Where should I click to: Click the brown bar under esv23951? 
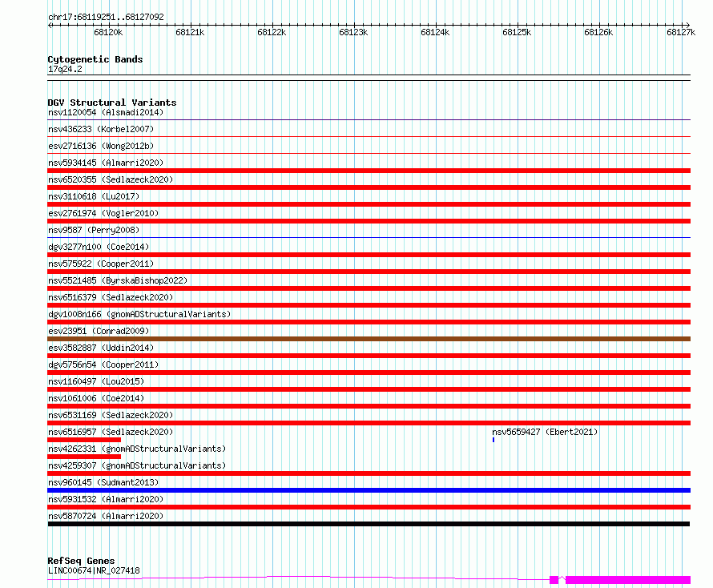click(x=369, y=339)
